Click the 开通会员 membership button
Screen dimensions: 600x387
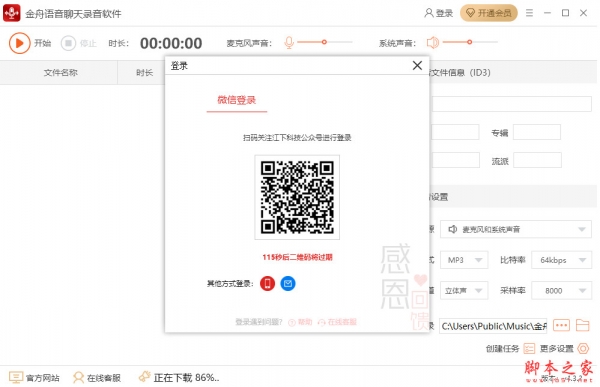click(x=489, y=13)
